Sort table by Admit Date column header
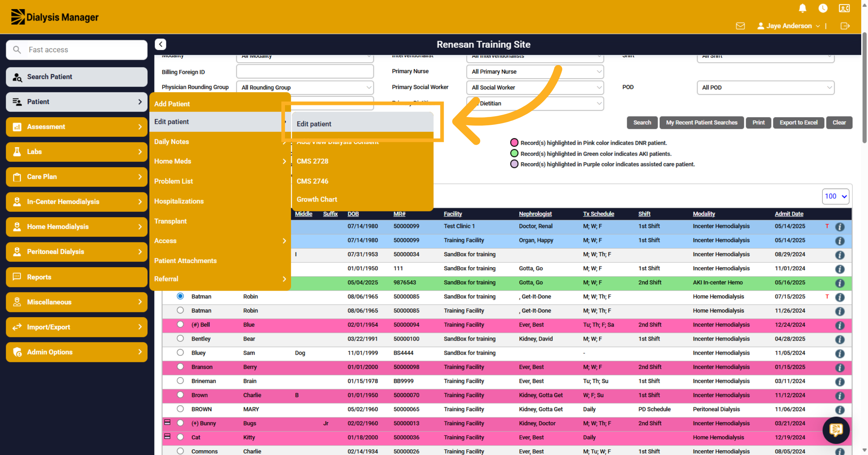 (x=789, y=214)
